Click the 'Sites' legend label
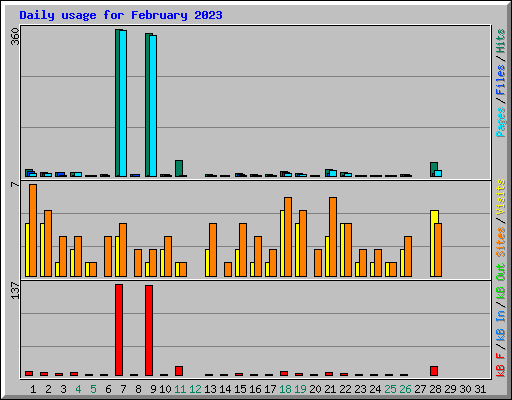This screenshot has height=400, width=512. coord(500,242)
